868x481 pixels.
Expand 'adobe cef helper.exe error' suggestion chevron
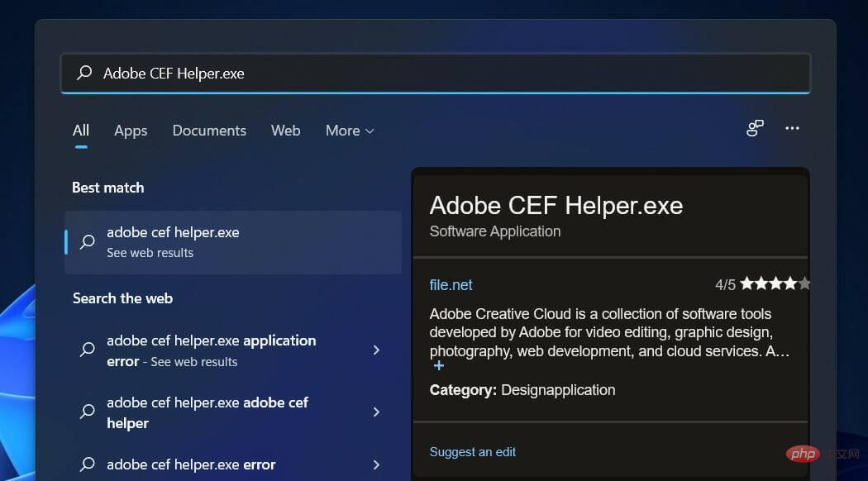376,464
